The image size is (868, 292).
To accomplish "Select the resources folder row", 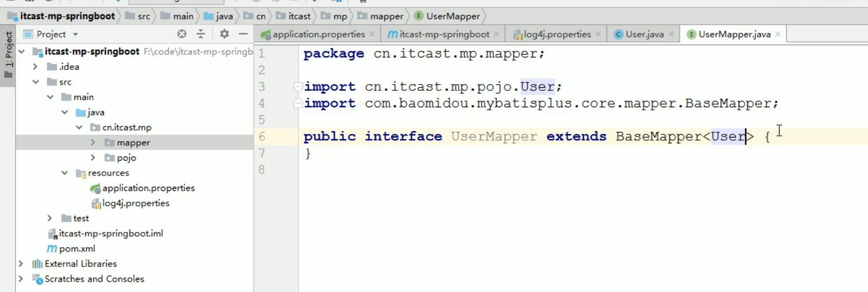I will 135,173.
